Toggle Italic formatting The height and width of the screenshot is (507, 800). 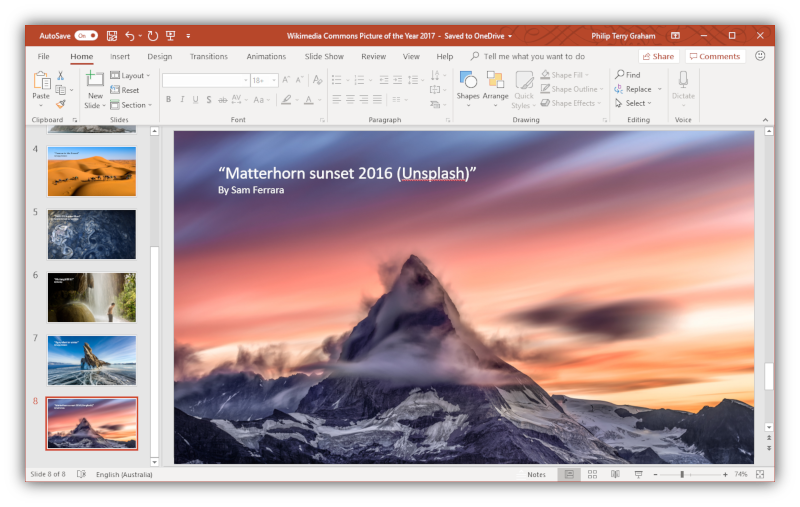pos(182,100)
